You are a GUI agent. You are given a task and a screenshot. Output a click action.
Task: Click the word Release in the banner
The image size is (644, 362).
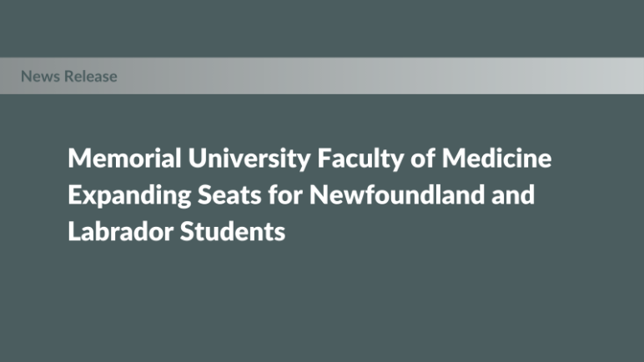pyautogui.click(x=91, y=77)
